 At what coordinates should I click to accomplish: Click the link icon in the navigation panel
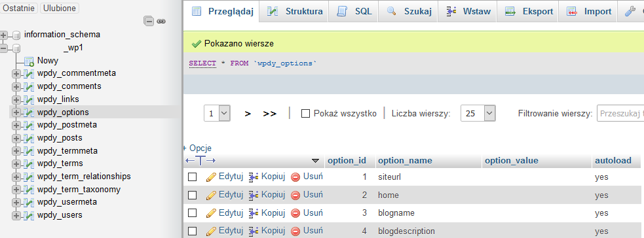161,22
